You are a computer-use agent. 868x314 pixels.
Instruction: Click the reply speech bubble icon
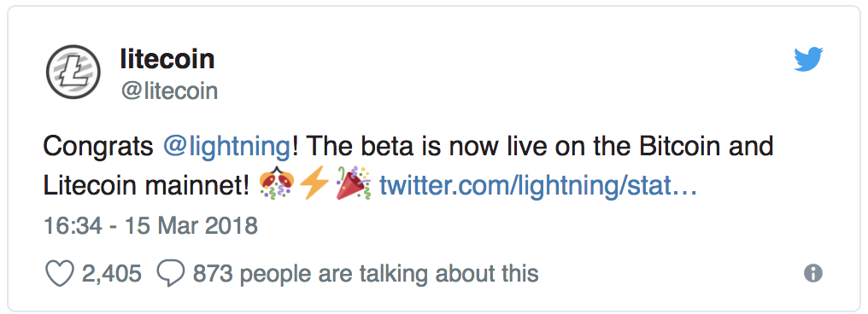(x=171, y=273)
